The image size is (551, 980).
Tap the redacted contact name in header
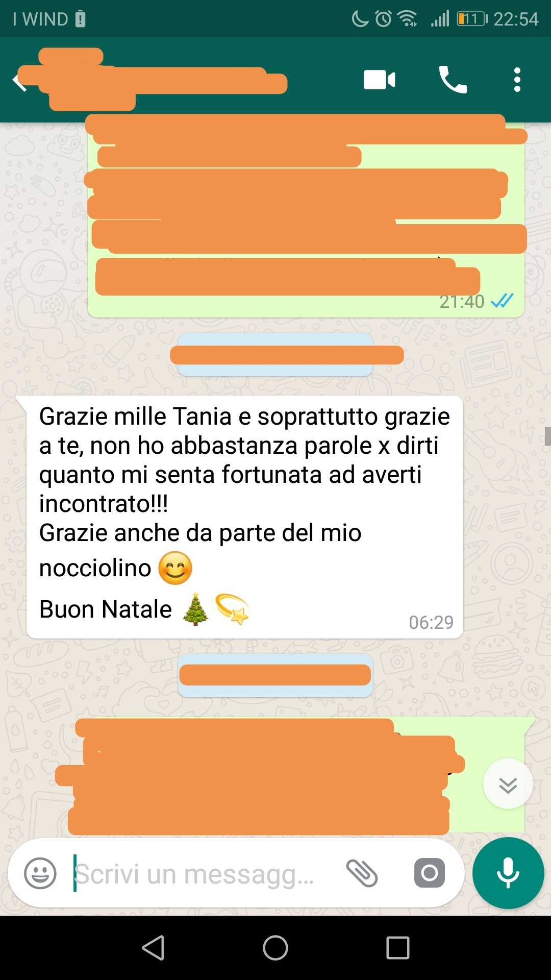[153, 80]
